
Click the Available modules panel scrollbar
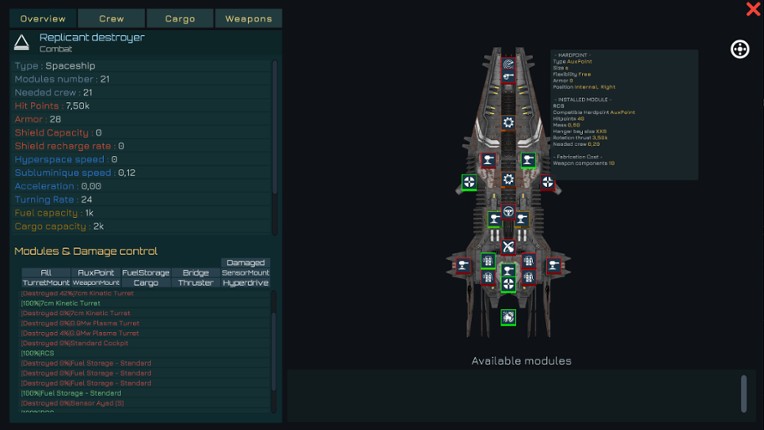(x=743, y=392)
